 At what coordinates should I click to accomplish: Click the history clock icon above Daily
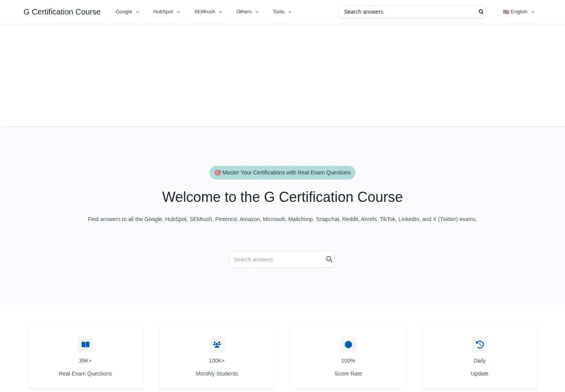point(480,345)
